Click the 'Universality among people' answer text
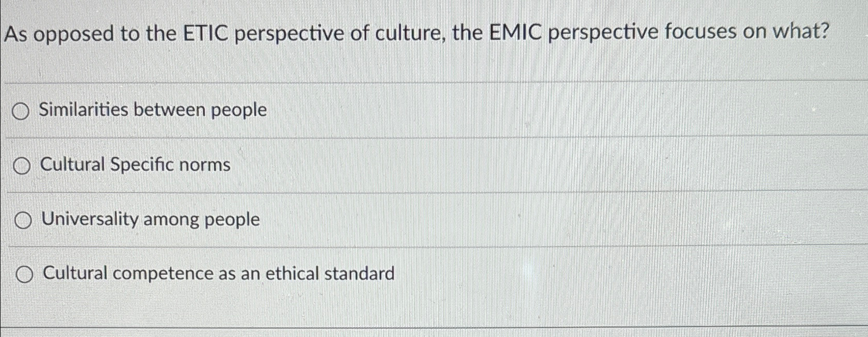 (150, 220)
